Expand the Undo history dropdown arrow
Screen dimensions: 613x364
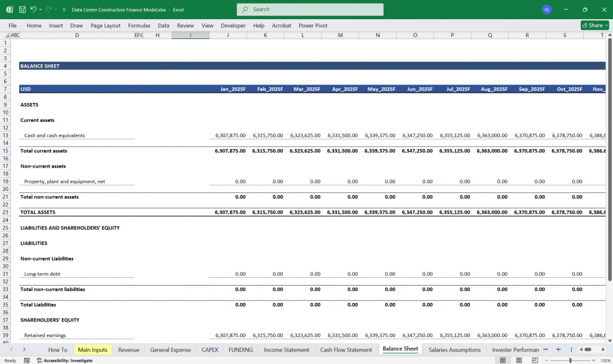41,8
